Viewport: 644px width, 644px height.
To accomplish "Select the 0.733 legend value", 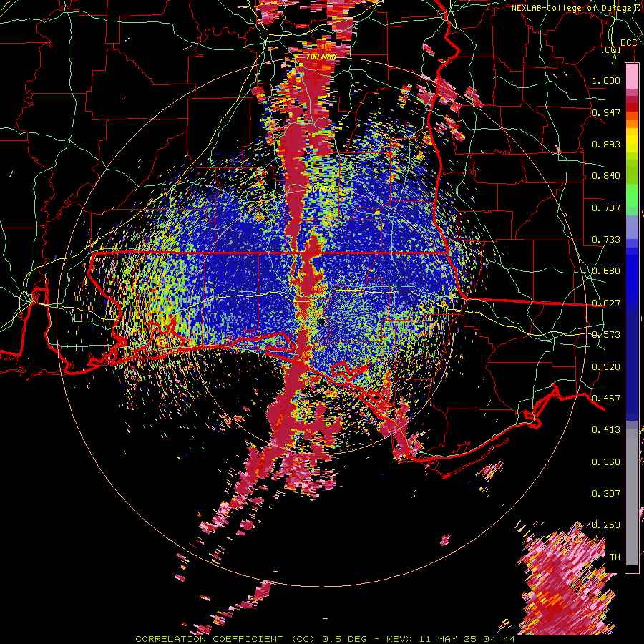I will point(606,240).
